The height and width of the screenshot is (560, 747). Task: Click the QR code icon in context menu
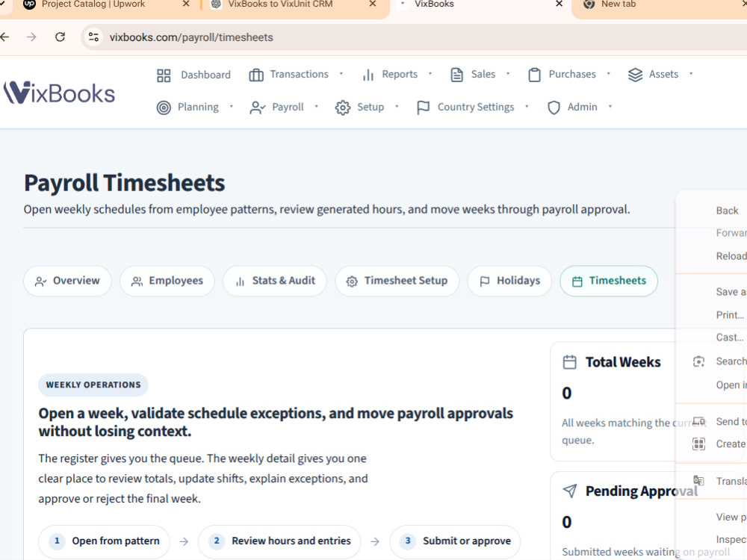[698, 444]
